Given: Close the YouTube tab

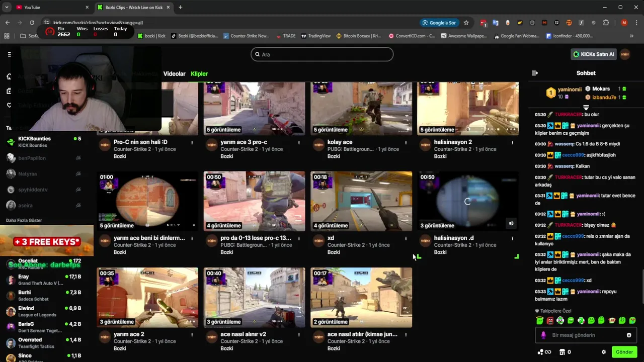Looking at the screenshot, I should (x=87, y=8).
